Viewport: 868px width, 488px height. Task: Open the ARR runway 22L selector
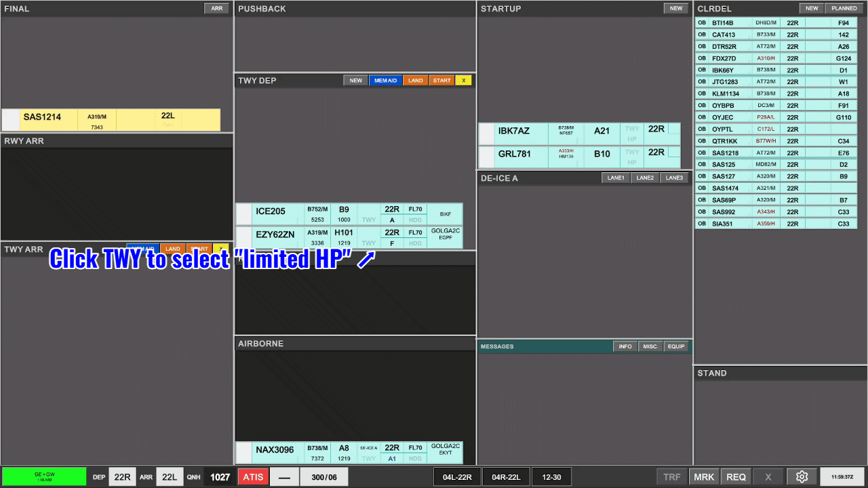170,476
